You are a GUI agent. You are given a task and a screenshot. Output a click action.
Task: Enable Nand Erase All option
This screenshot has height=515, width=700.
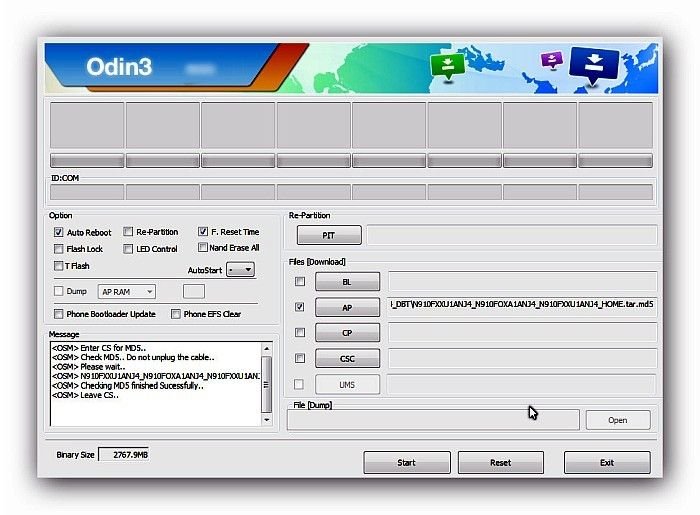203,247
